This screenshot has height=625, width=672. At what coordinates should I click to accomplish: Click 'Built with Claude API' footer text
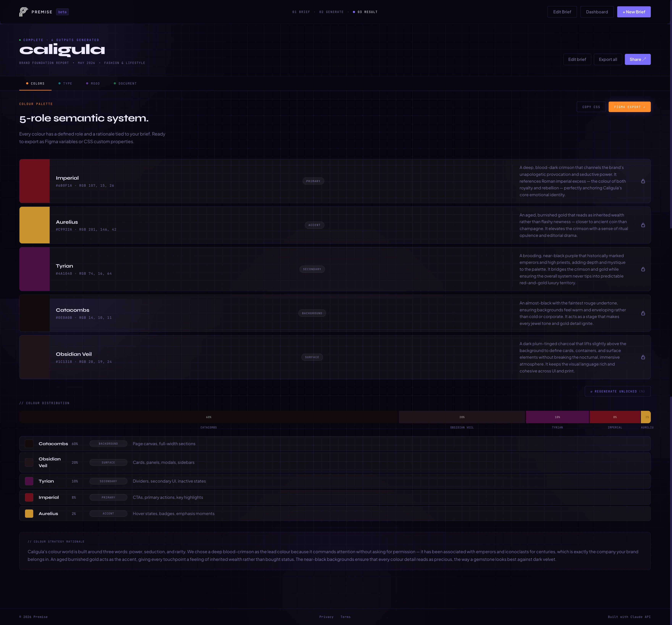tap(629, 617)
